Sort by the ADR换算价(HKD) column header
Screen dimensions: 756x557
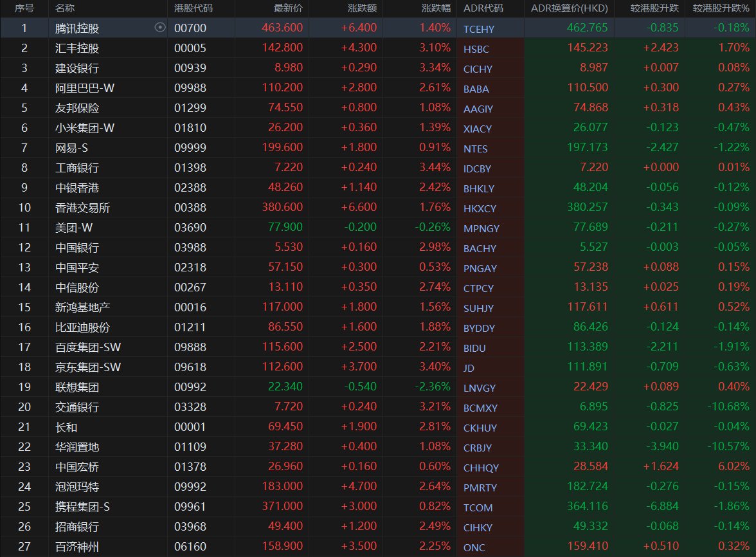pos(570,8)
